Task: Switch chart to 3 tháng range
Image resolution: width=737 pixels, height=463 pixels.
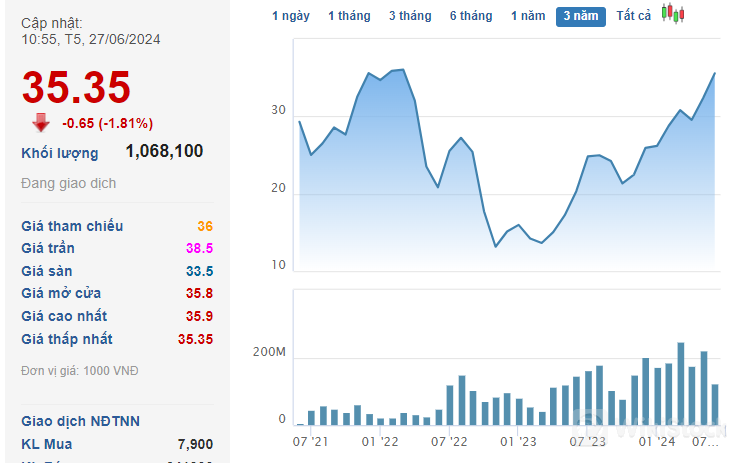Action: [x=410, y=16]
